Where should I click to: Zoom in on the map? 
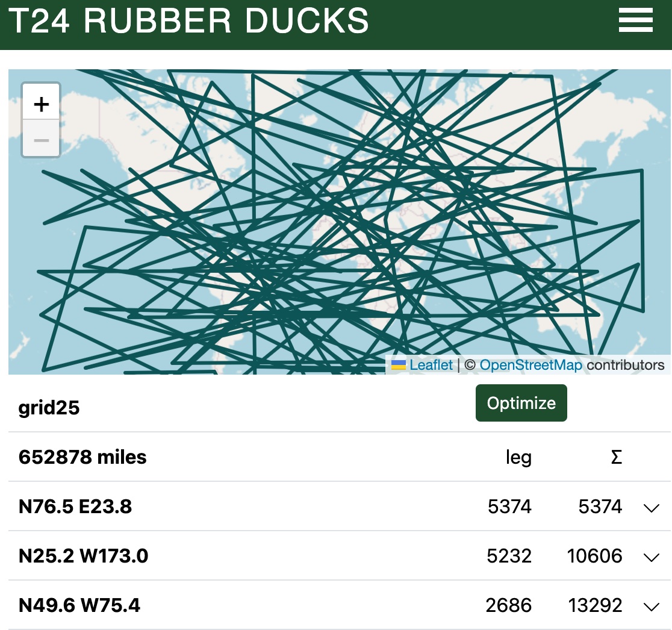tap(41, 105)
